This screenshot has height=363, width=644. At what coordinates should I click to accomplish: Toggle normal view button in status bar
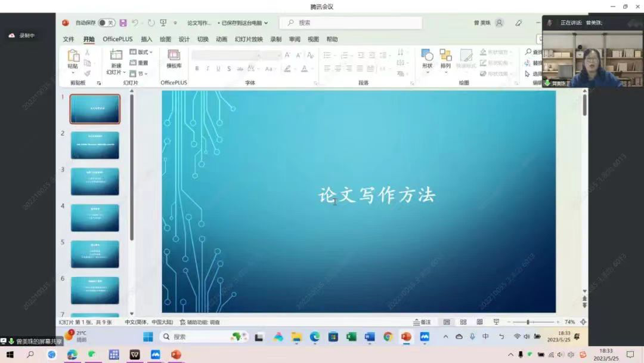tap(447, 322)
